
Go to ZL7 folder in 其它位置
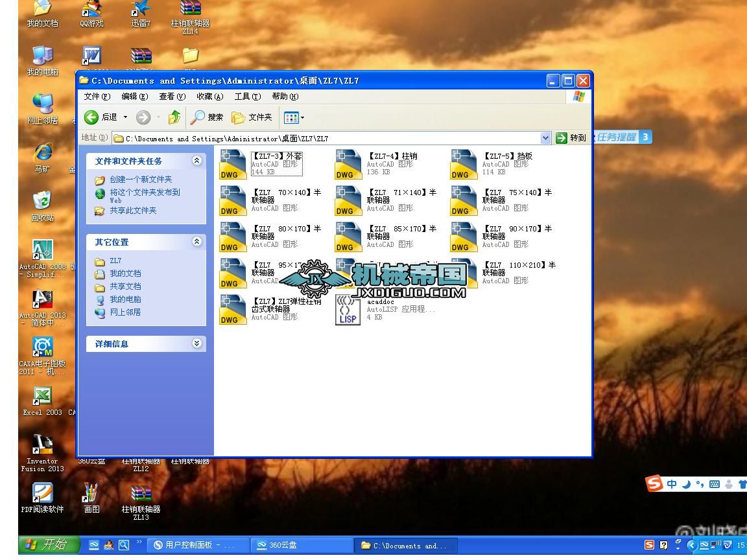pyautogui.click(x=115, y=261)
